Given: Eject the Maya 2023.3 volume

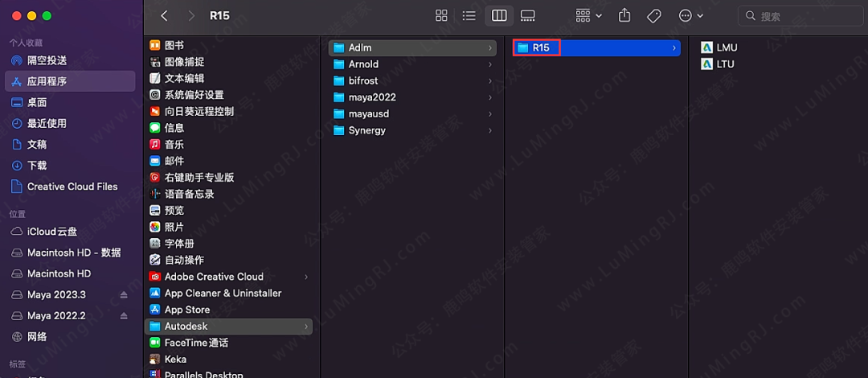Looking at the screenshot, I should point(124,295).
